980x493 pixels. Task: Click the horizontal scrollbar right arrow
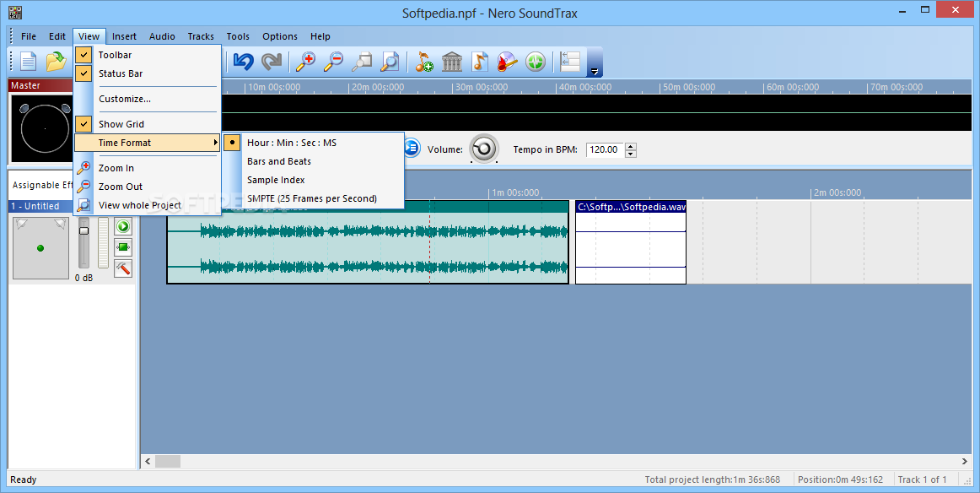tap(964, 461)
